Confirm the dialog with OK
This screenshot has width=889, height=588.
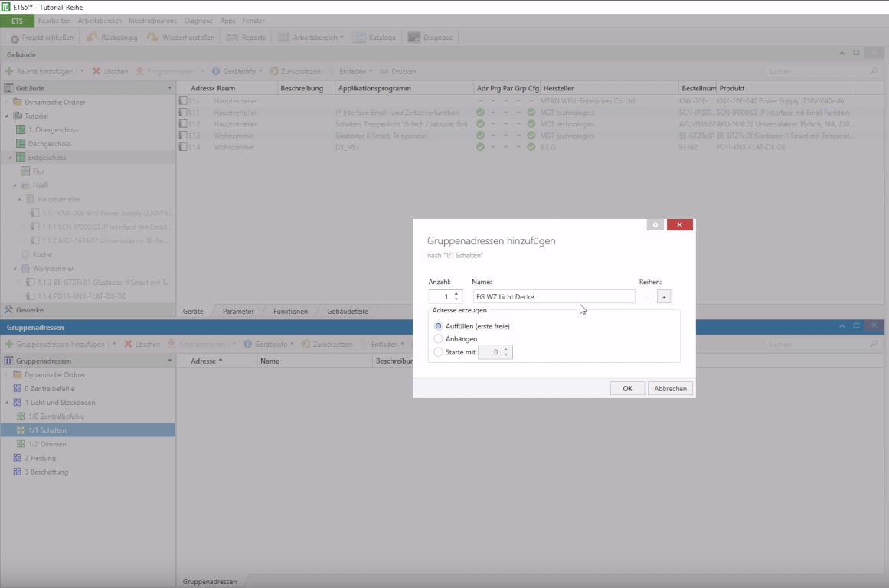pyautogui.click(x=627, y=388)
